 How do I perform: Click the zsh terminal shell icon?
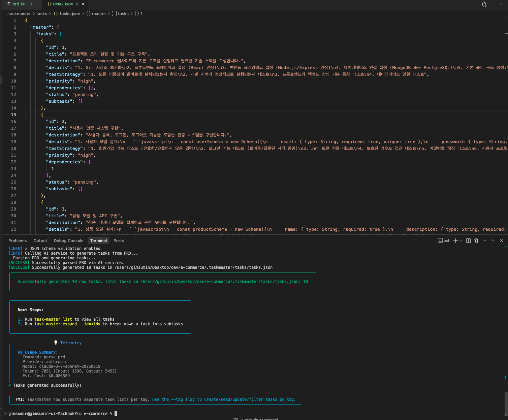pos(440,240)
